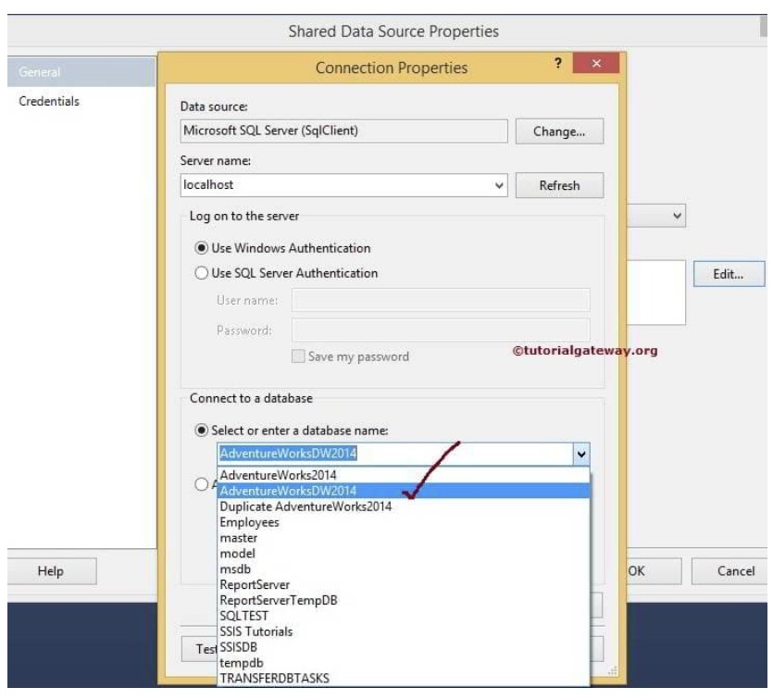Click the Data source text field
The image size is (773, 700).
343,131
